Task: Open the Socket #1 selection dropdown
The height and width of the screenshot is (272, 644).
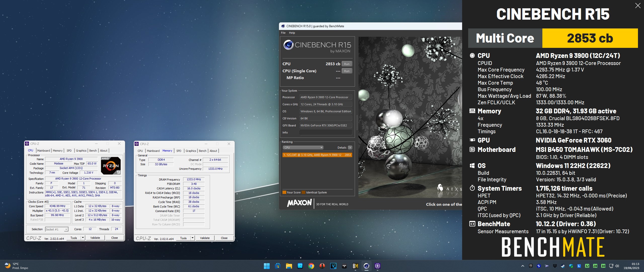Action: coord(57,229)
